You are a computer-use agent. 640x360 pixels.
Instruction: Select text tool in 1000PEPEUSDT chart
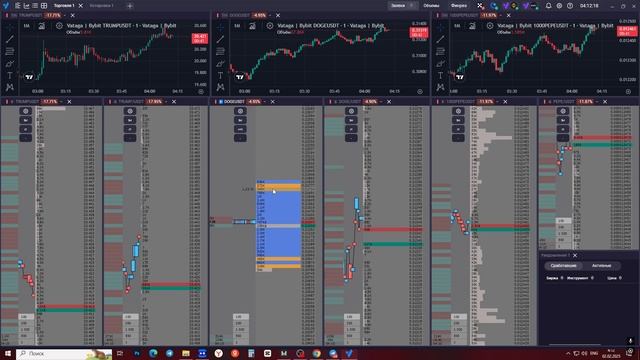(x=440, y=76)
